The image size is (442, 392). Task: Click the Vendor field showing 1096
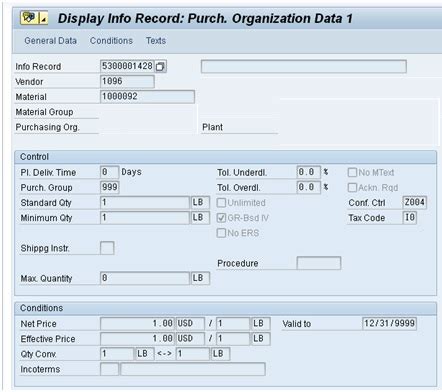coord(127,81)
